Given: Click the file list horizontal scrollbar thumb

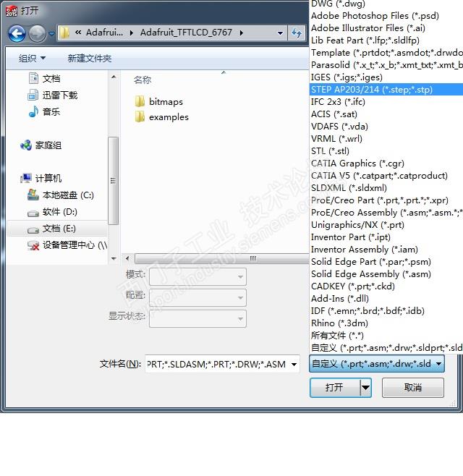Looking at the screenshot, I should tap(221, 259).
